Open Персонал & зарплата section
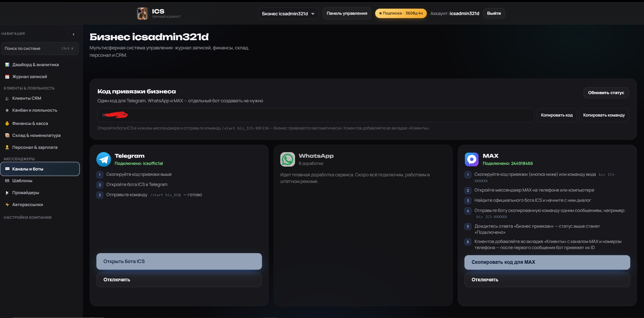Viewport: 644px width, 318px height. click(x=40, y=147)
